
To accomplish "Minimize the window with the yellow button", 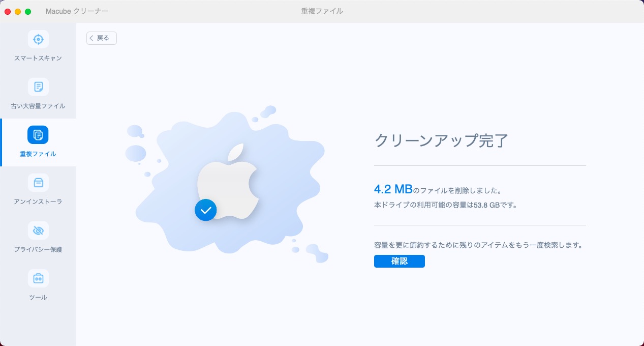I will coord(18,11).
